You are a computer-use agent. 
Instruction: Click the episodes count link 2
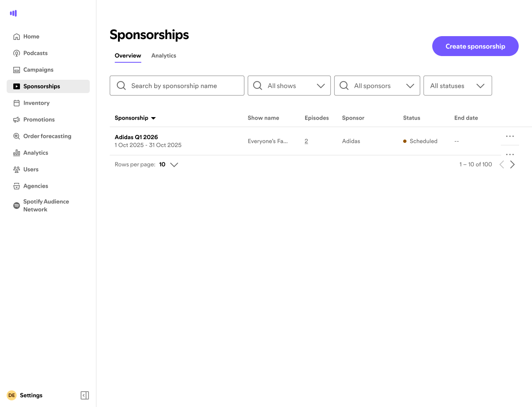coord(306,141)
